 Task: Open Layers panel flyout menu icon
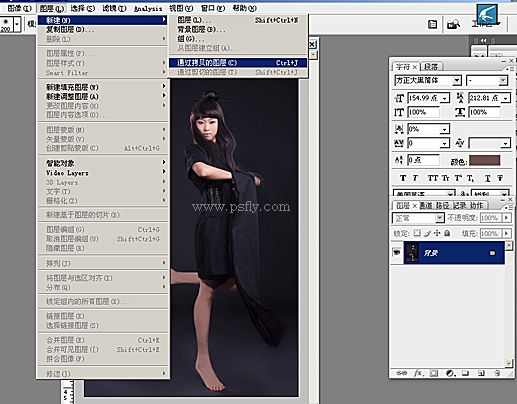(x=509, y=207)
